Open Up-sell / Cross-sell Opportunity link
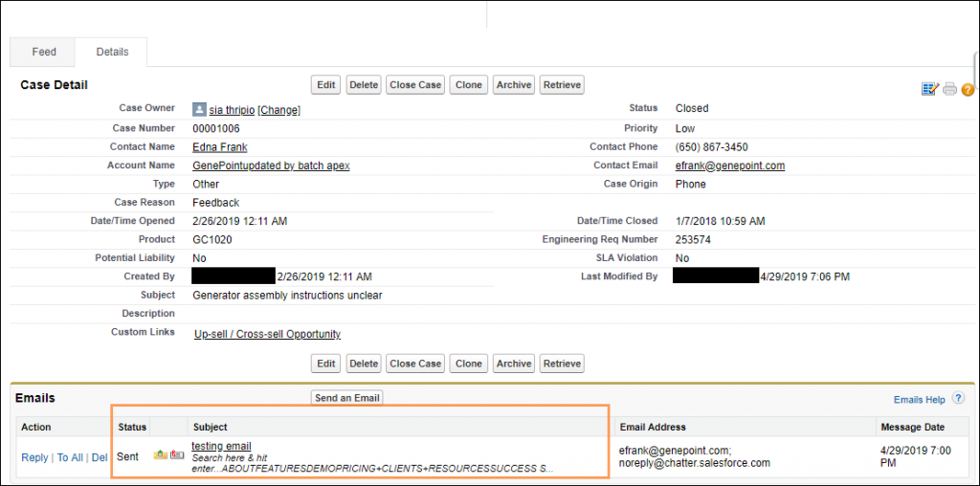The height and width of the screenshot is (486, 980). [268, 334]
